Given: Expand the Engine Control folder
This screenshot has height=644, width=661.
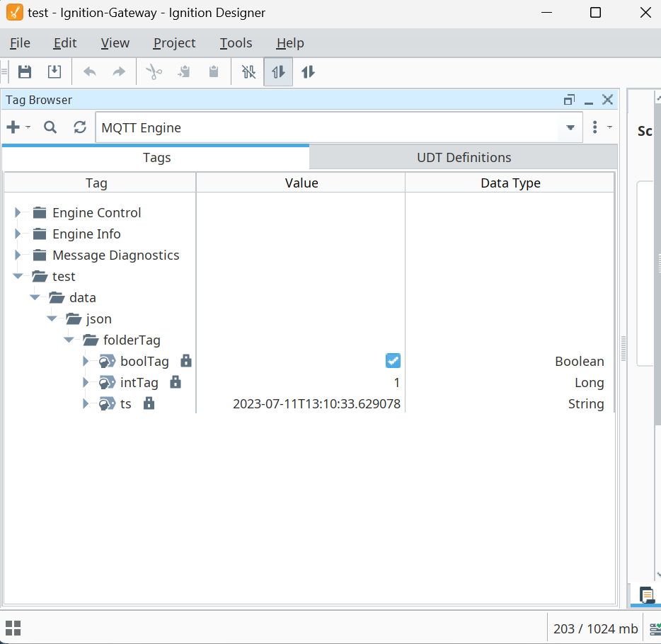Looking at the screenshot, I should pos(18,212).
